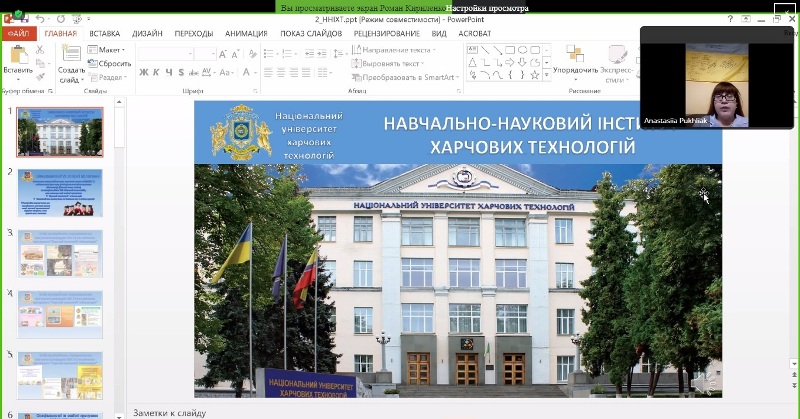800x419 pixels.
Task: Switch to the АНИМАЦИЯ tab
Action: (x=246, y=33)
